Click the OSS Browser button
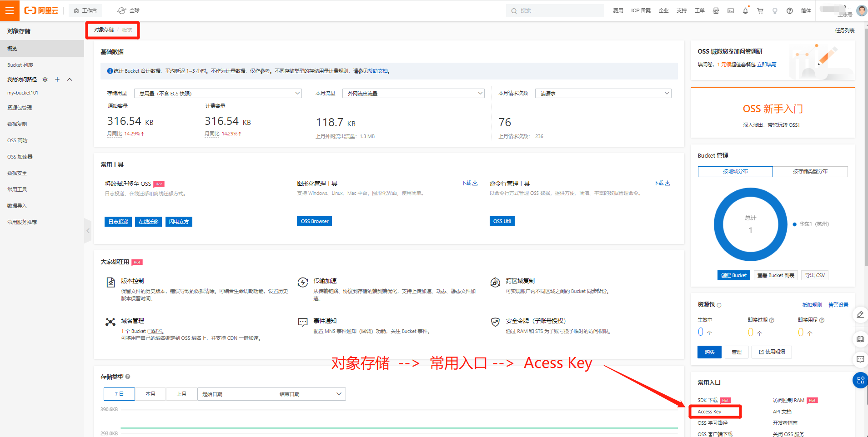The image size is (868, 437). pos(314,221)
